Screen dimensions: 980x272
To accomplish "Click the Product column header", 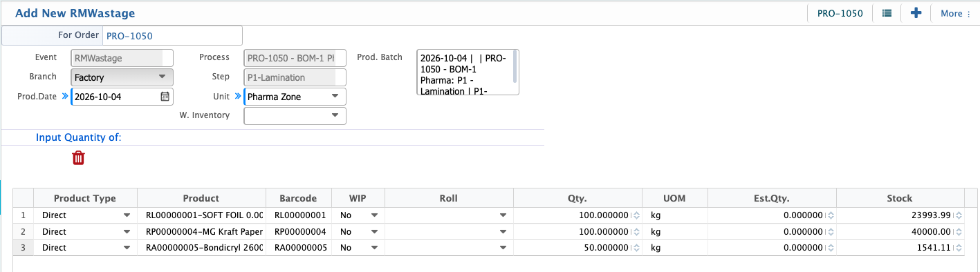I will click(201, 198).
